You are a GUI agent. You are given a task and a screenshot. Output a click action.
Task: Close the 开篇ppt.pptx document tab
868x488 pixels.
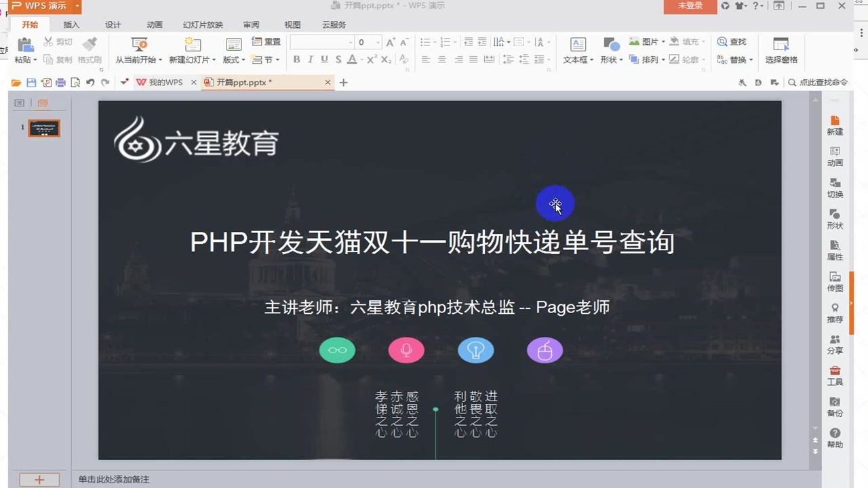[328, 83]
